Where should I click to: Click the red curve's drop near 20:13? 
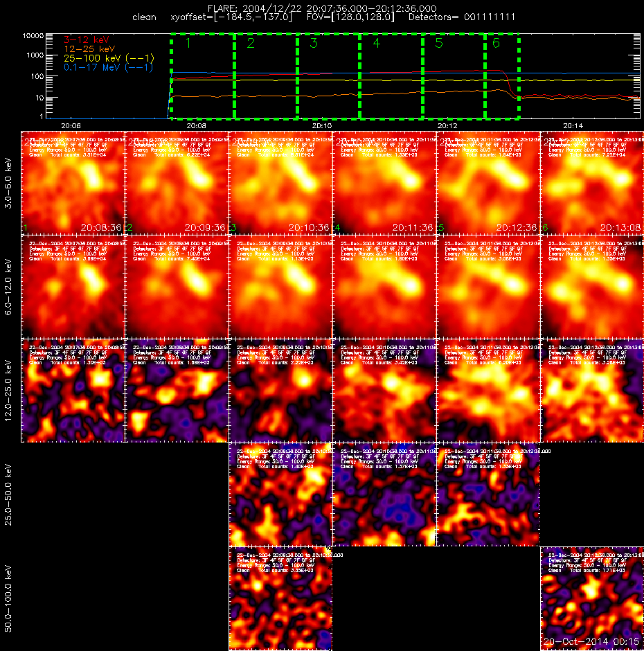(x=509, y=85)
